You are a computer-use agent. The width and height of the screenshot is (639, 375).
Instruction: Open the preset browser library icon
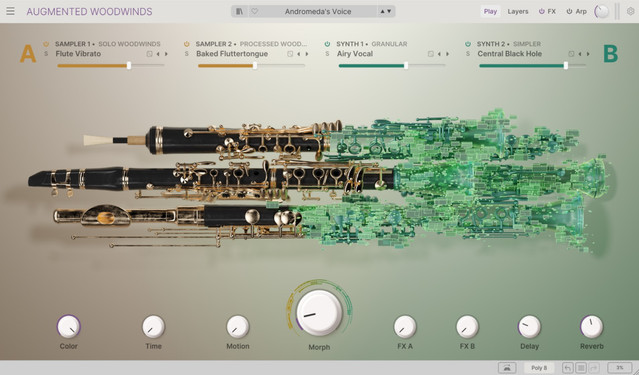tap(240, 11)
